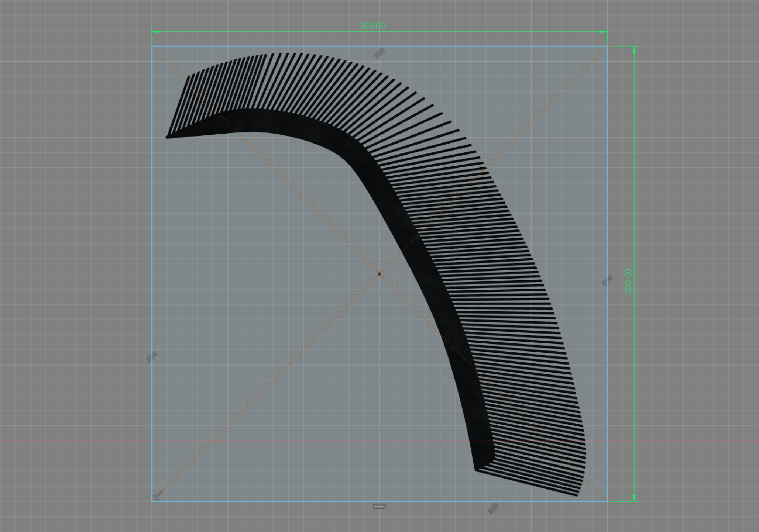
Task: Select the top blue edge of the rectangle
Action: coord(379,46)
